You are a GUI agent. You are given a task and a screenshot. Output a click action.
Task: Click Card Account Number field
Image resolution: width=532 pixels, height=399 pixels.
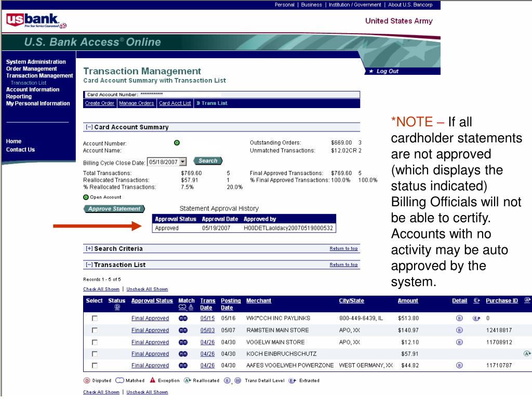point(221,95)
